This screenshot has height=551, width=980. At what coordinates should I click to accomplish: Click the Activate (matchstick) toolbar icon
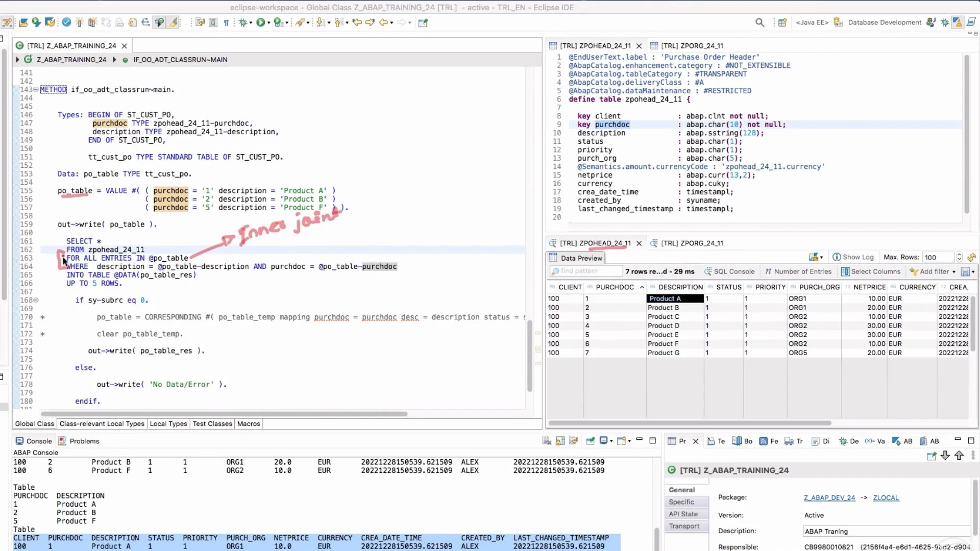tap(79, 22)
